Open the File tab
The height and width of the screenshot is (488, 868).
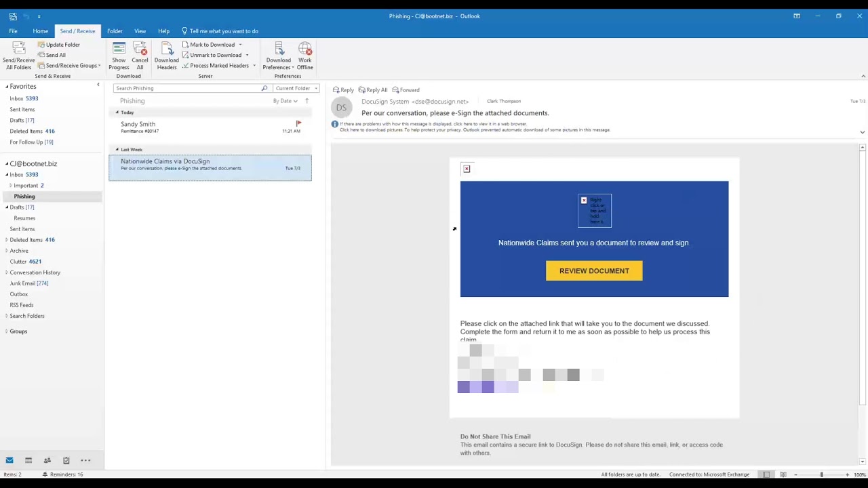coord(13,31)
